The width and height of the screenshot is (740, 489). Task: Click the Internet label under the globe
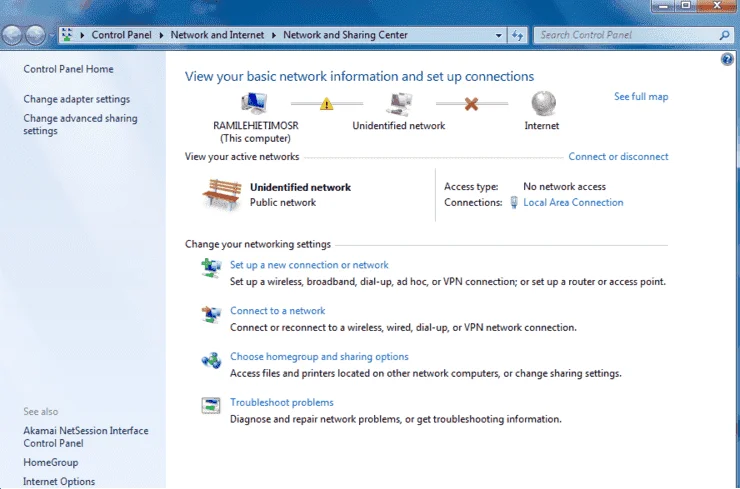542,126
